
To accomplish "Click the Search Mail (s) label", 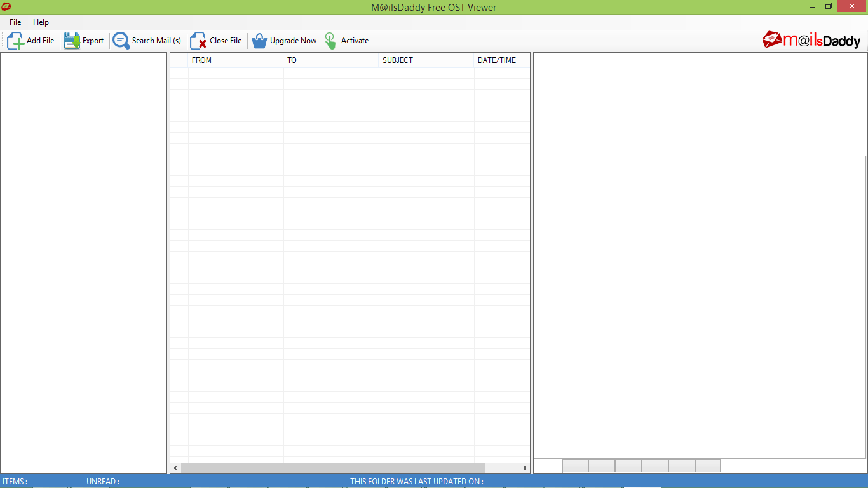I will [156, 41].
